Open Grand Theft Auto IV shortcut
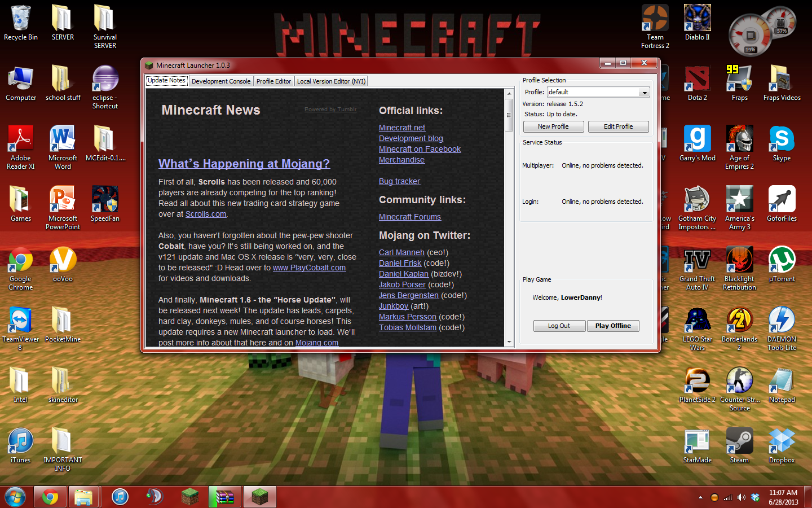The height and width of the screenshot is (508, 812). (x=698, y=268)
